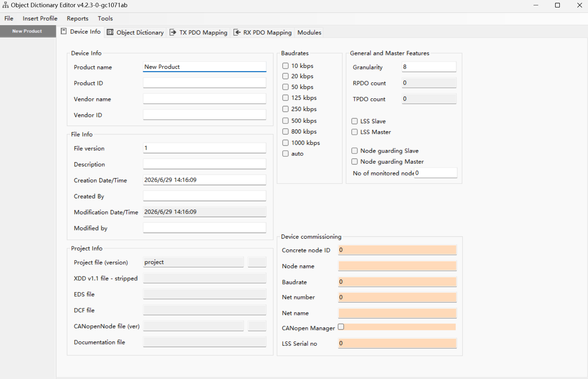Click the Creation Date/Time field

pos(204,180)
